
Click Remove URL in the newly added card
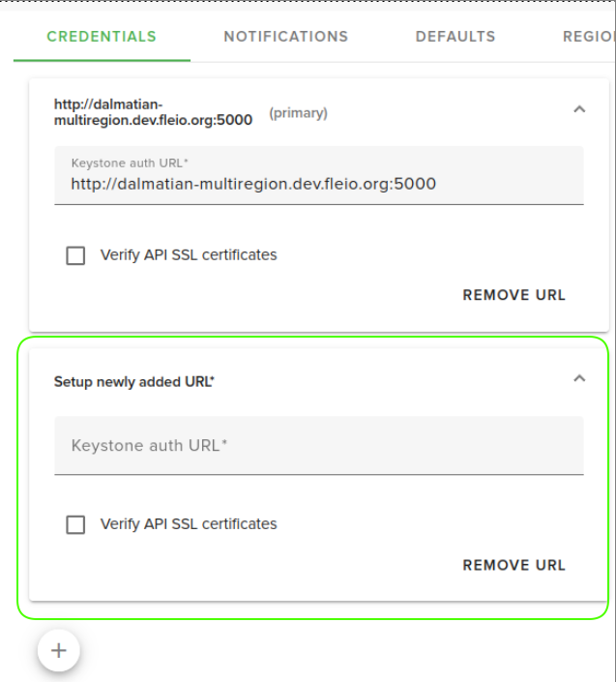click(x=513, y=565)
